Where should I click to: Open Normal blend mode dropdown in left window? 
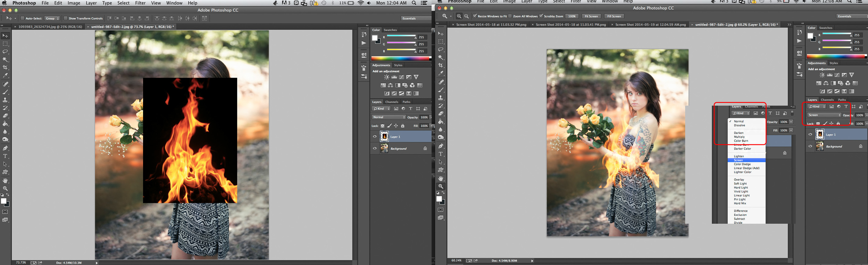pyautogui.click(x=389, y=117)
